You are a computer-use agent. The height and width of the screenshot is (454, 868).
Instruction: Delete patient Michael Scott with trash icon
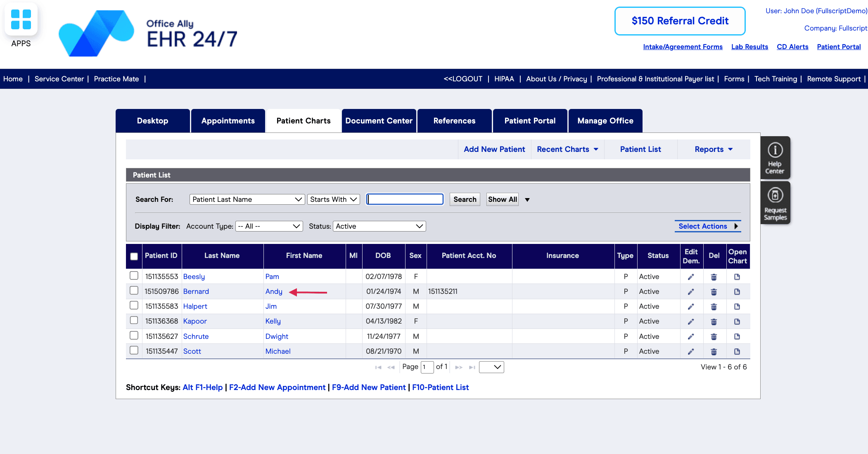click(714, 352)
